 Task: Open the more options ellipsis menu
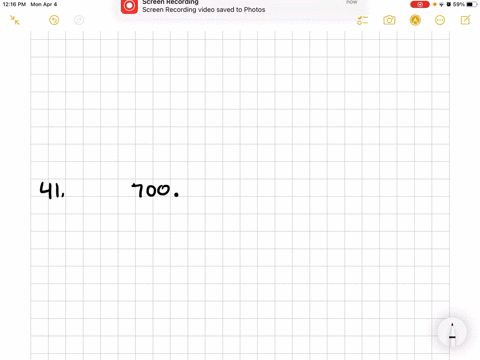[x=440, y=20]
